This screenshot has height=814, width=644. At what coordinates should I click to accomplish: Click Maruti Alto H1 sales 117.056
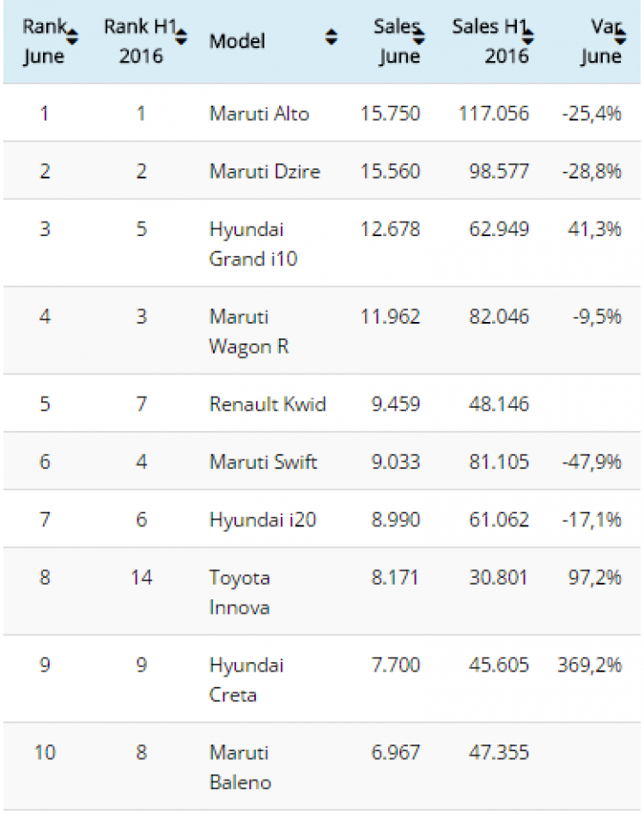coord(494,113)
